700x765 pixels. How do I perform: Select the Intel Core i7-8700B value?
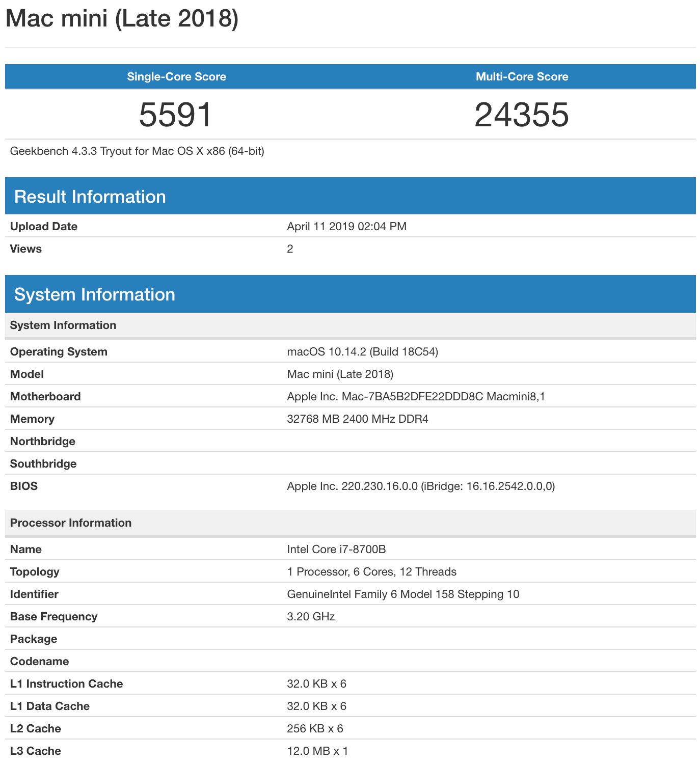point(336,550)
